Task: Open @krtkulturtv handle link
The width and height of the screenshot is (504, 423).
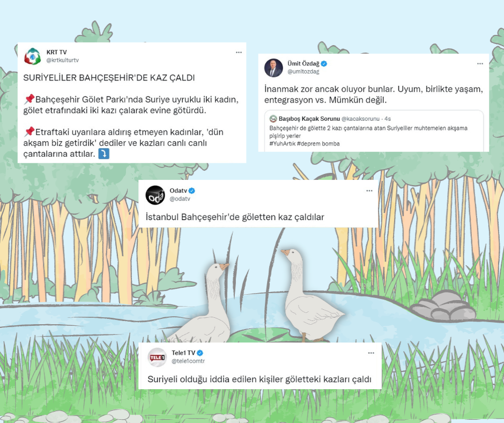Action: (x=63, y=60)
